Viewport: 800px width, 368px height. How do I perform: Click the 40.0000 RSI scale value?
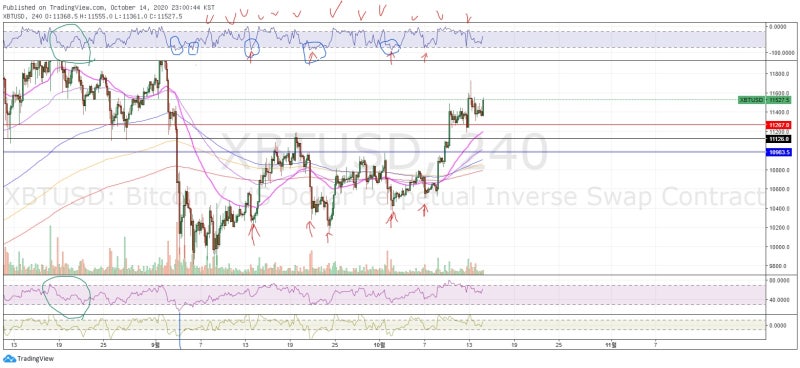click(780, 300)
